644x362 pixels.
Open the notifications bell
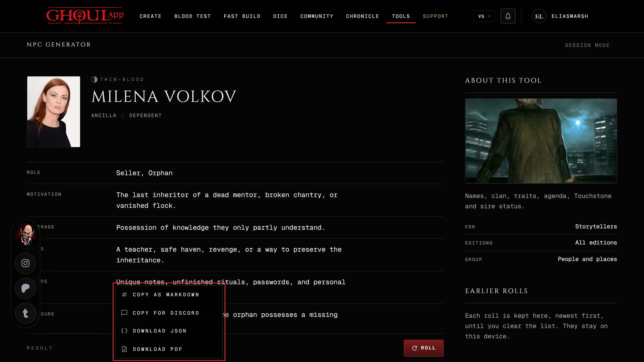pyautogui.click(x=508, y=16)
